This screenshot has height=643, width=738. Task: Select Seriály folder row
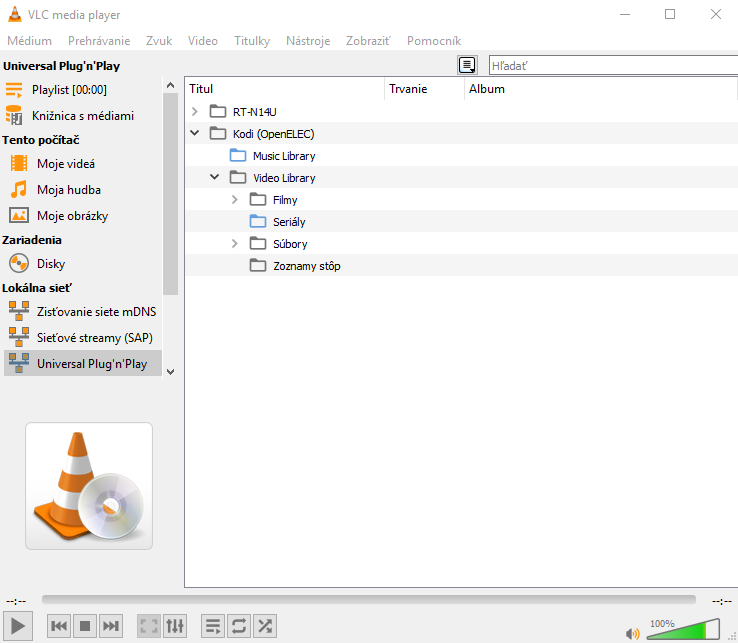[461, 222]
